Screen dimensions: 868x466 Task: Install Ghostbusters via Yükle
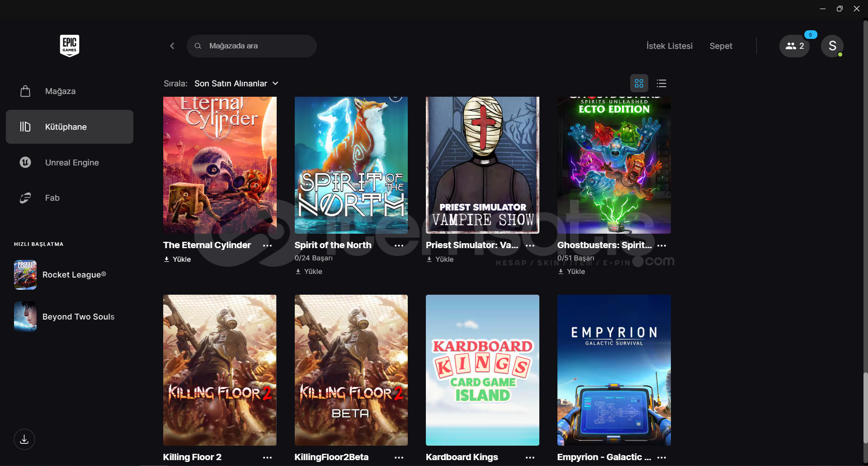(x=571, y=272)
